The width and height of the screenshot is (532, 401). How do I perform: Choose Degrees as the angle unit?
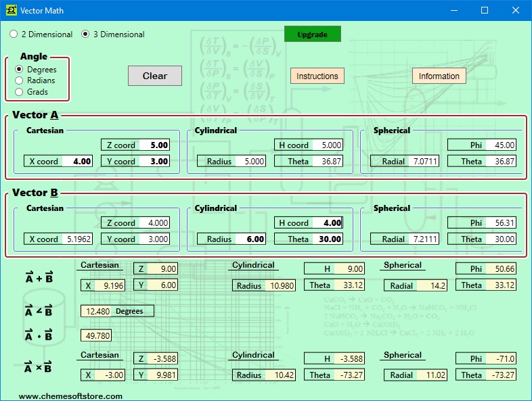(x=20, y=70)
